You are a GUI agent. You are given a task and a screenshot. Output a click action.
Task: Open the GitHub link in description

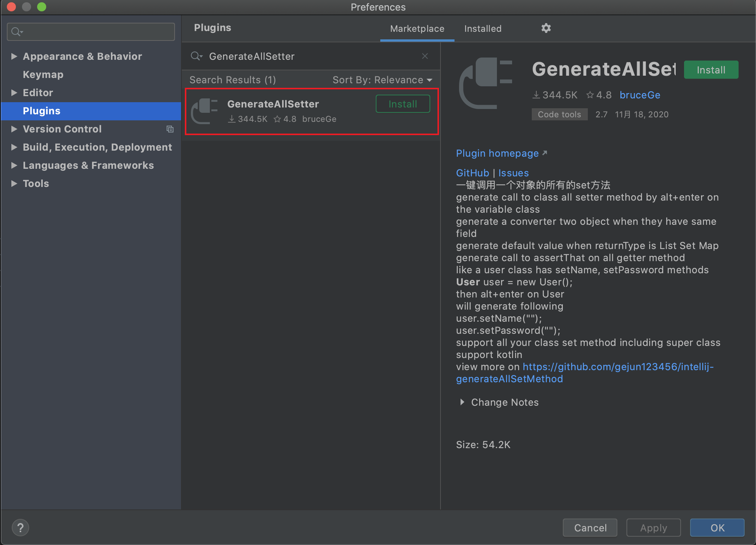472,173
